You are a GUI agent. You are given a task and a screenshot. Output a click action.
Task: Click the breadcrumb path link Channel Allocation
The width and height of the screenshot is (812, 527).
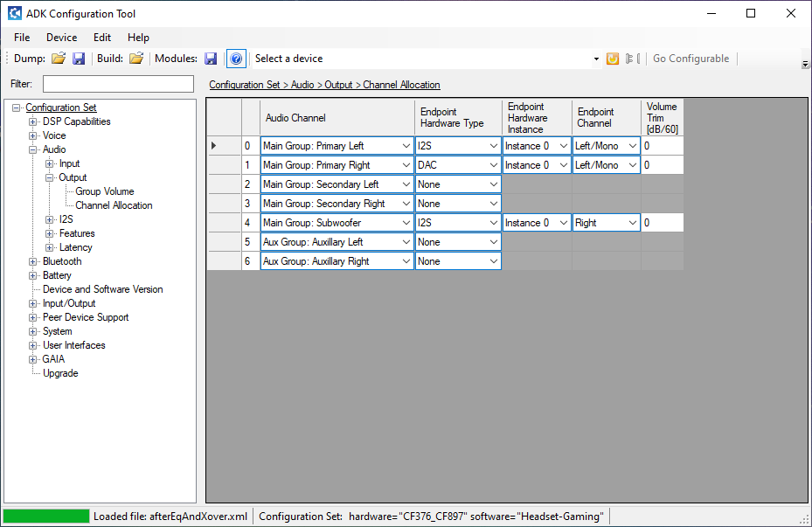pyautogui.click(x=401, y=85)
